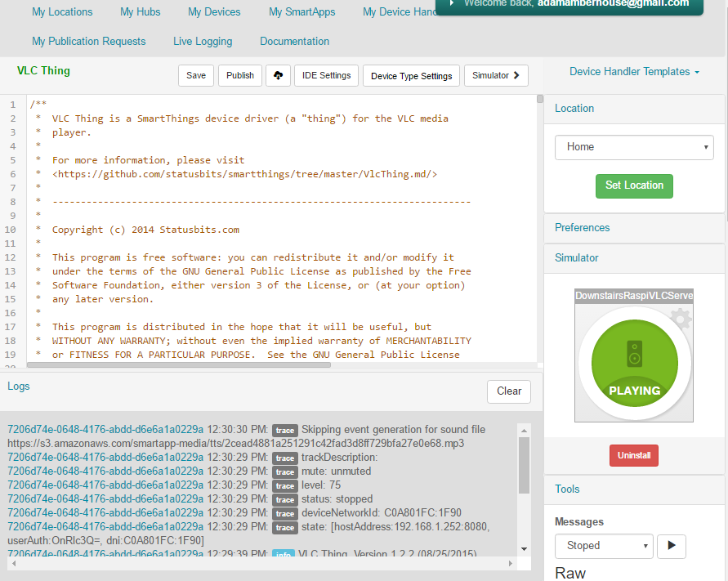Open IDE Settings
Screen dimensions: 728x581
coord(326,75)
